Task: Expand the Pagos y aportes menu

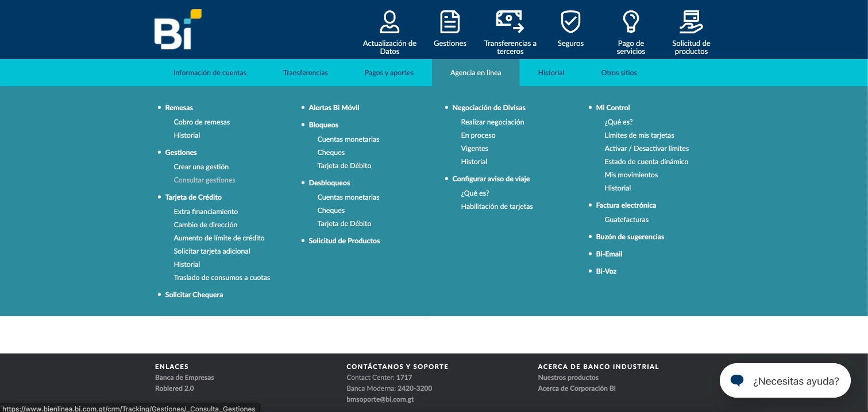Action: (389, 73)
